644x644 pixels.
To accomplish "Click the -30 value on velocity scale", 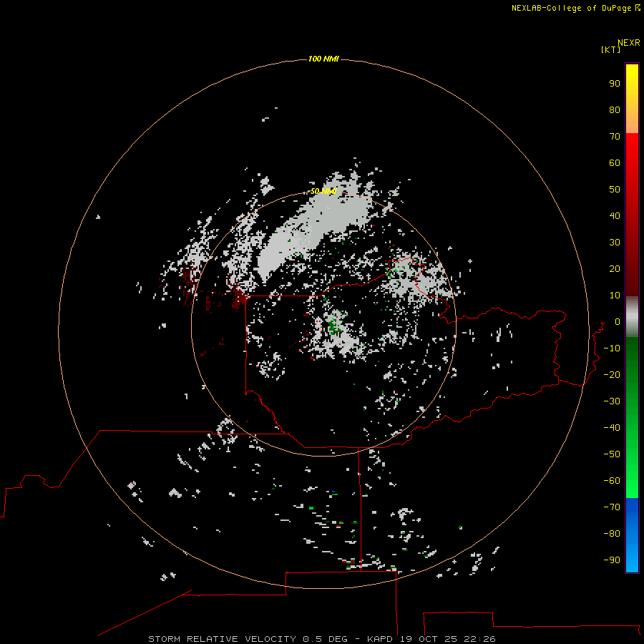I will (x=612, y=401).
